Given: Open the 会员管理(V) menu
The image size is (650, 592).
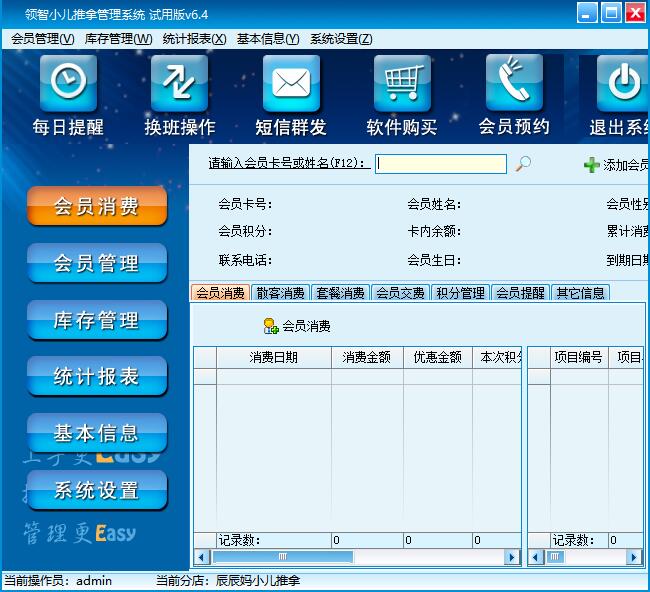Looking at the screenshot, I should pos(43,39).
